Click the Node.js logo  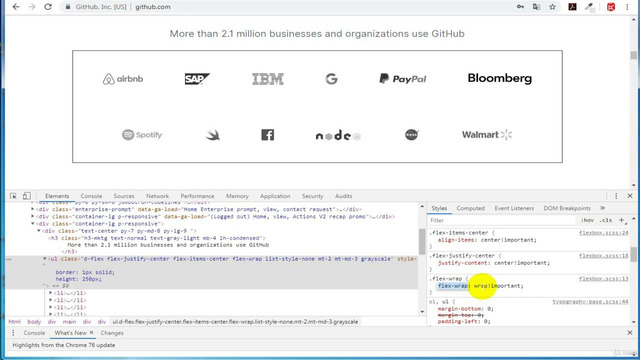coord(338,136)
